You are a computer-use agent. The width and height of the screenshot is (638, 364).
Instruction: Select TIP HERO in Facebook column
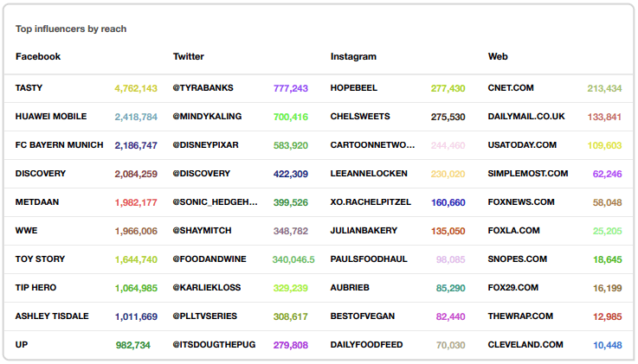[x=35, y=287]
